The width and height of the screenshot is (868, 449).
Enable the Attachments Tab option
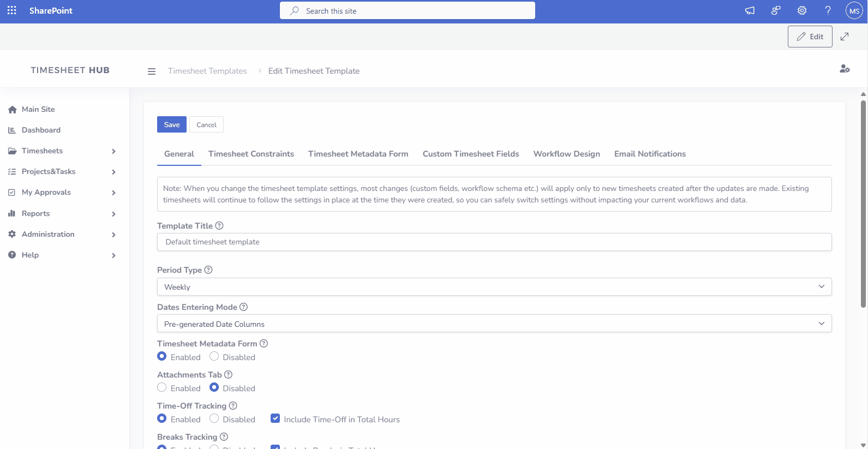(x=162, y=387)
